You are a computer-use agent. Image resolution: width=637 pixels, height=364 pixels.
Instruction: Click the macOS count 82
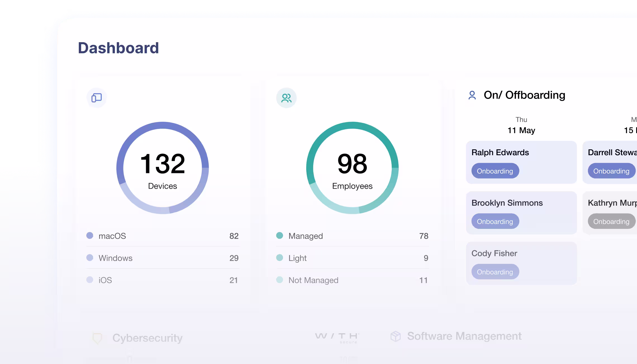[234, 236]
